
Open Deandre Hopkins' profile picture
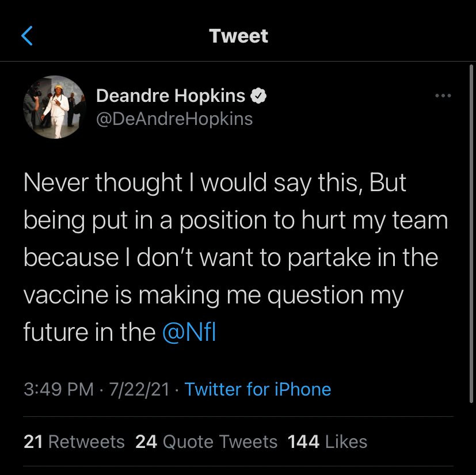pos(55,107)
